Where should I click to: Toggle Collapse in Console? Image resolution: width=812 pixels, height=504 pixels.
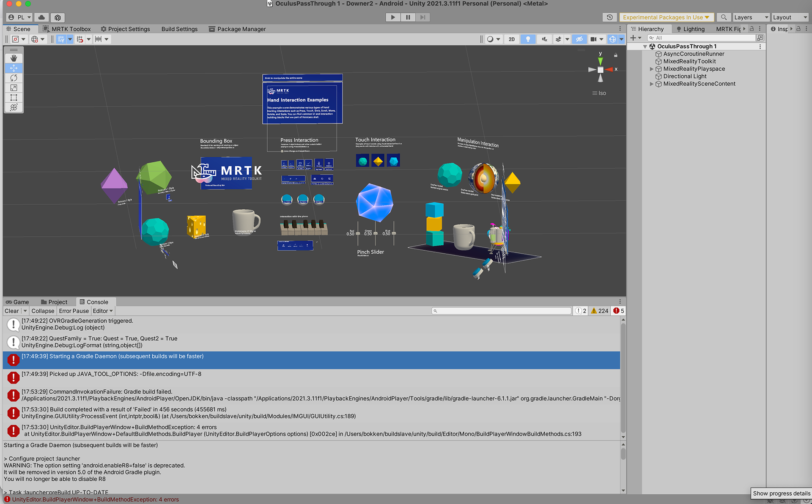[x=43, y=311]
